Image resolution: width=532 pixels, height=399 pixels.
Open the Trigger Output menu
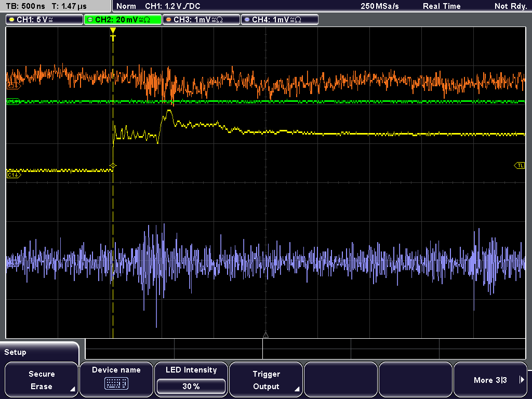point(266,380)
